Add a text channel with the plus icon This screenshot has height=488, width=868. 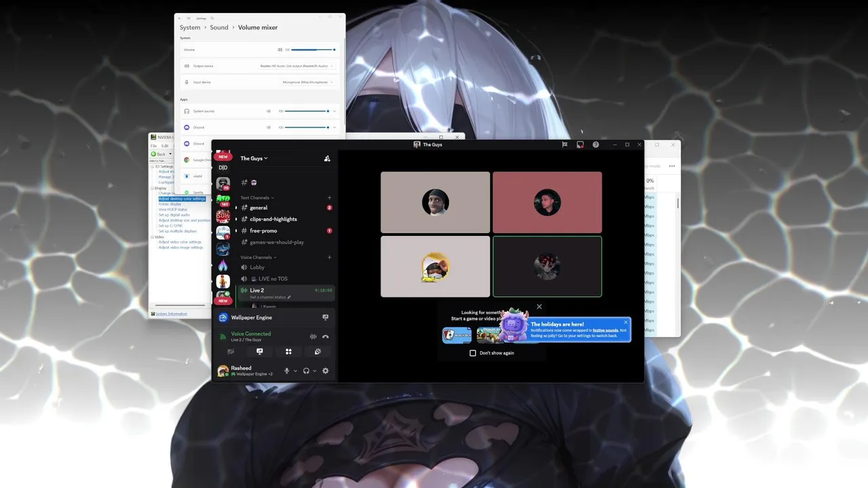(x=330, y=198)
